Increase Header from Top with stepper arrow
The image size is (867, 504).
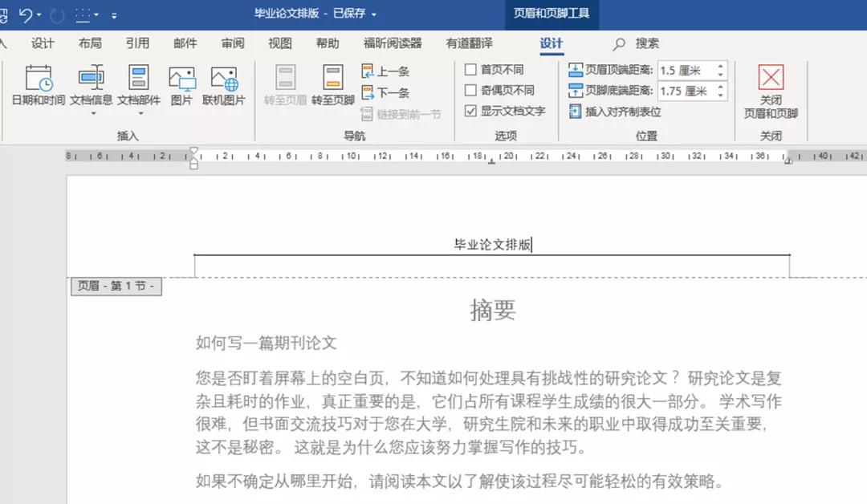721,66
